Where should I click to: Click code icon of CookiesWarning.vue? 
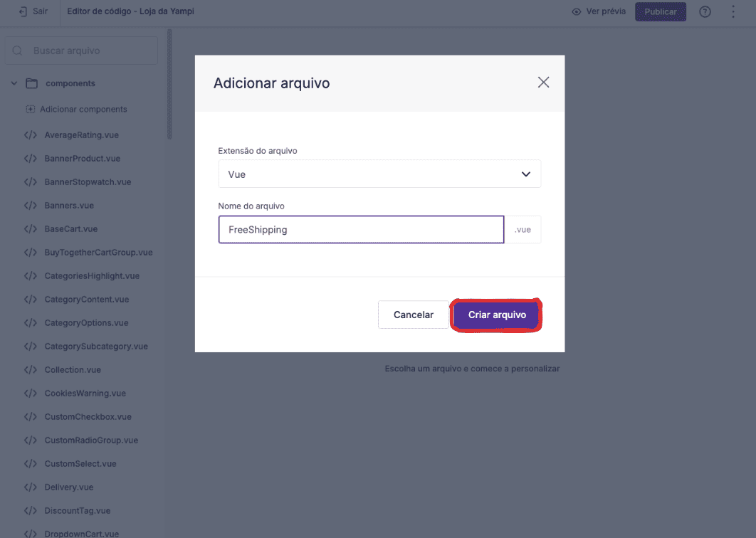tap(31, 394)
